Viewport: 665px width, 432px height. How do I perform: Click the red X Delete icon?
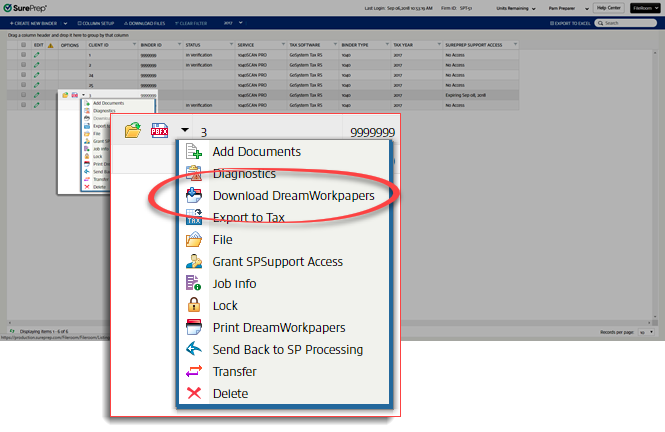click(194, 393)
